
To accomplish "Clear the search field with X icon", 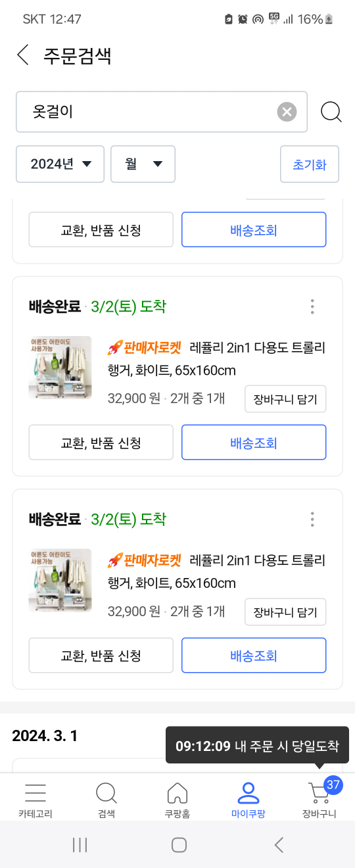I will point(287,112).
